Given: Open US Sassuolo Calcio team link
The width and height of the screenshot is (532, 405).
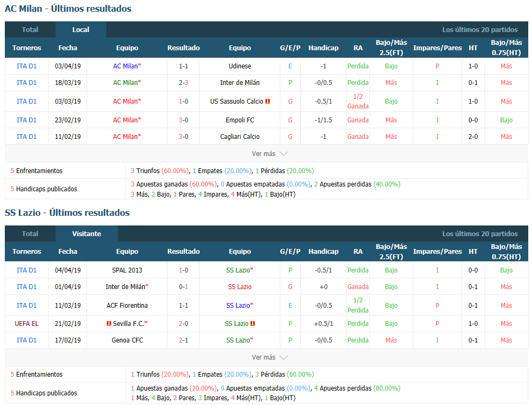Looking at the screenshot, I should coord(237,101).
